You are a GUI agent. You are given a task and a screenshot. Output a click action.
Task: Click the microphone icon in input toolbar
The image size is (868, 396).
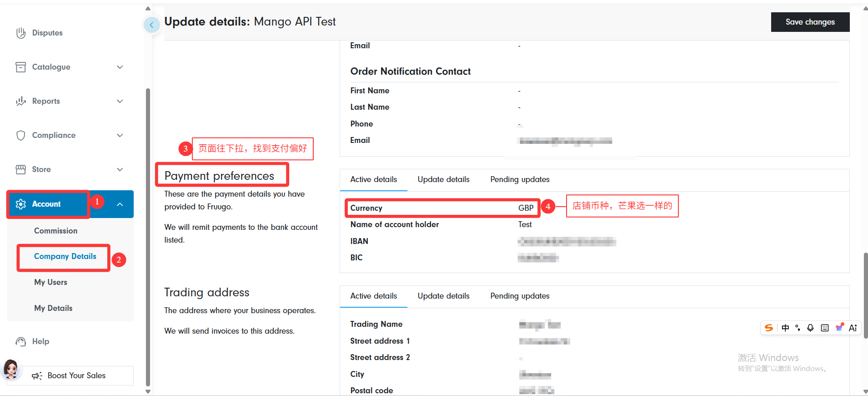(810, 328)
